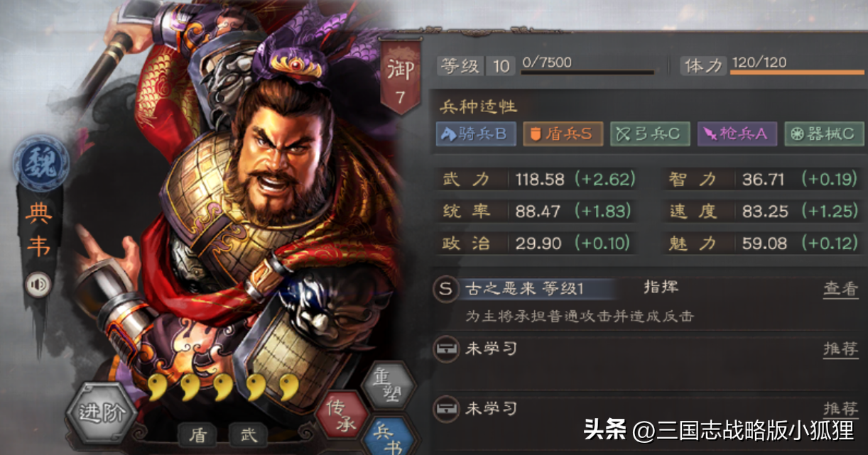Image resolution: width=868 pixels, height=455 pixels.
Task: Select the 重塑 hexagon button
Action: tap(387, 384)
